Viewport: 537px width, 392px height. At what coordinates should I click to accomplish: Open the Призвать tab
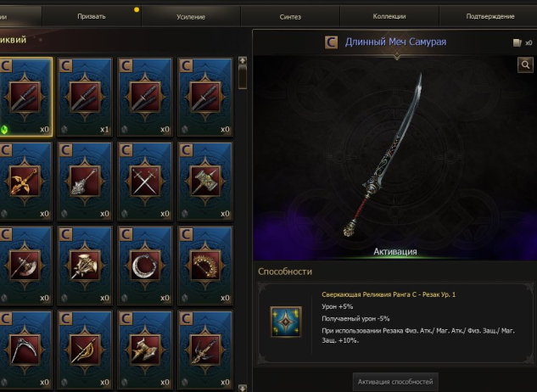coord(92,16)
